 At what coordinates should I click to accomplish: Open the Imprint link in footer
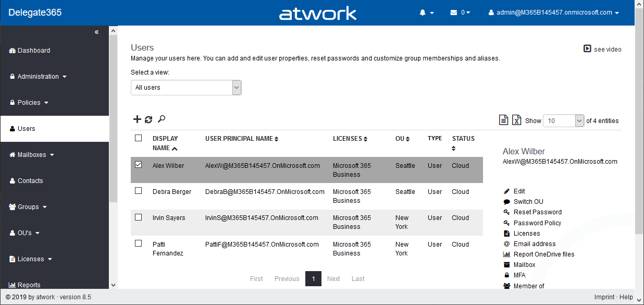coord(604,297)
